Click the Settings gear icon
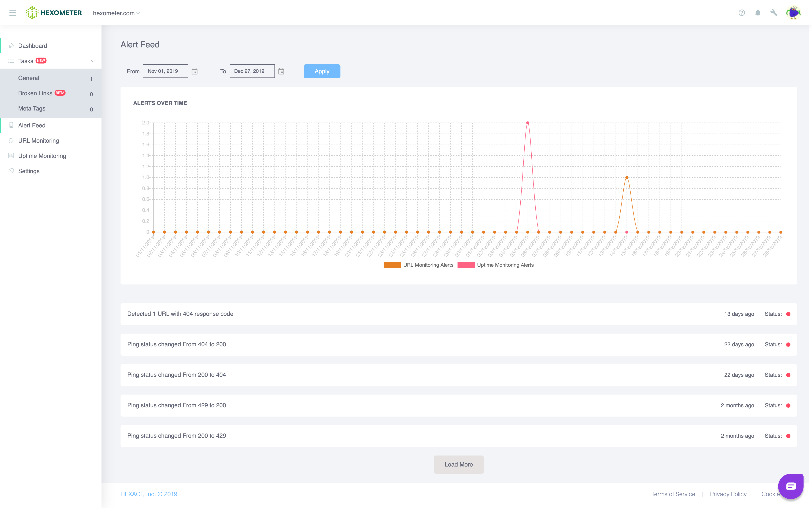 (11, 171)
